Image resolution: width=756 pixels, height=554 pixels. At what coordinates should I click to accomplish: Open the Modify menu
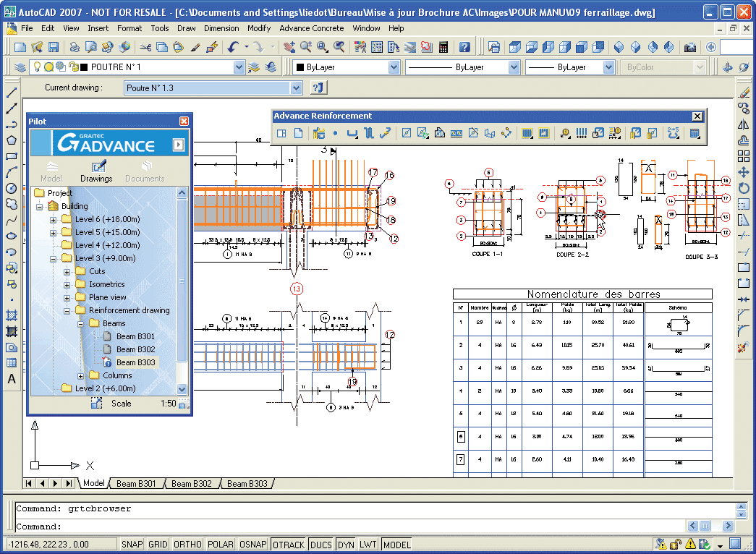point(259,28)
